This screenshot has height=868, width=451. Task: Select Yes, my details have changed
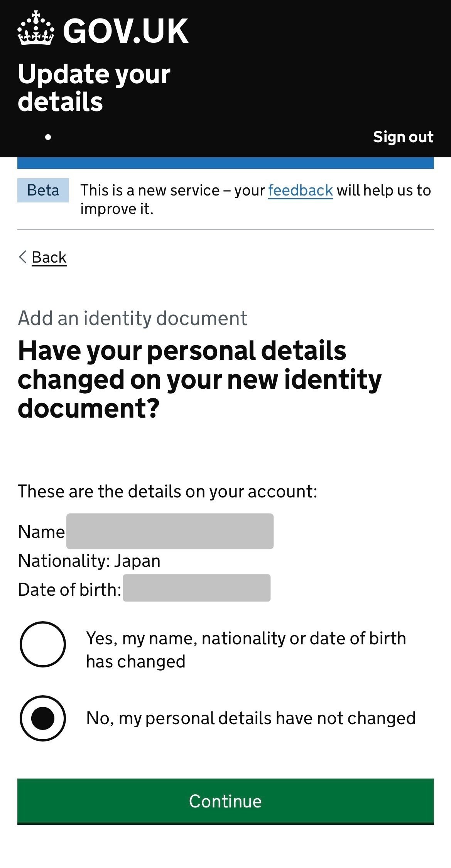point(42,646)
